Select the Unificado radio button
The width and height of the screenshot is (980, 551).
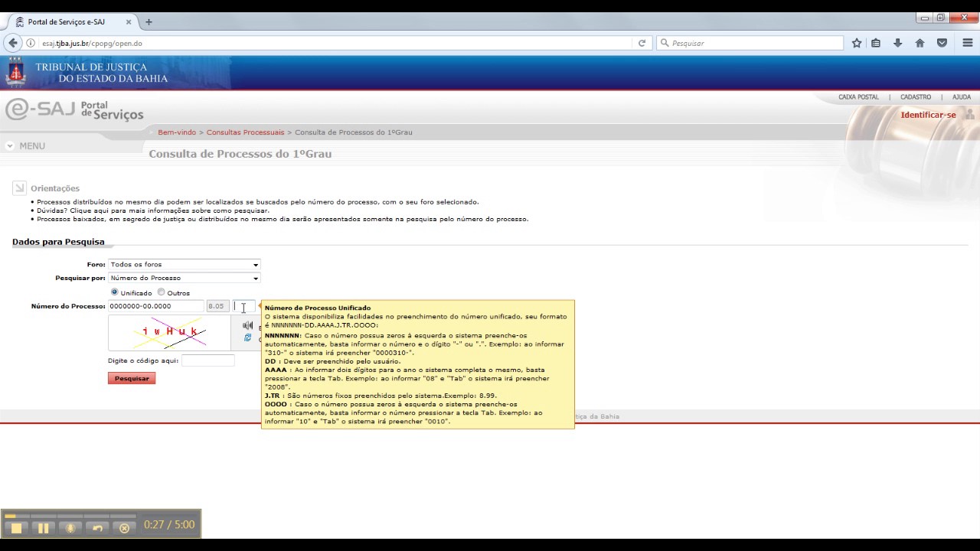tap(115, 292)
